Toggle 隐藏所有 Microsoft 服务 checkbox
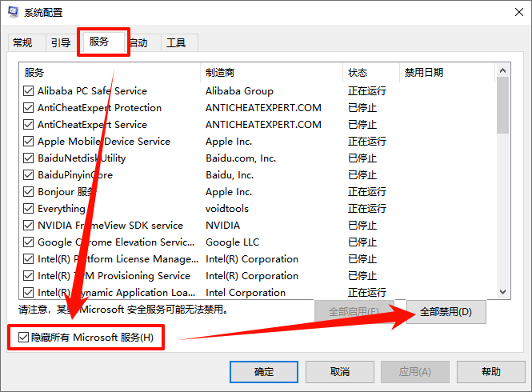 click(x=23, y=338)
